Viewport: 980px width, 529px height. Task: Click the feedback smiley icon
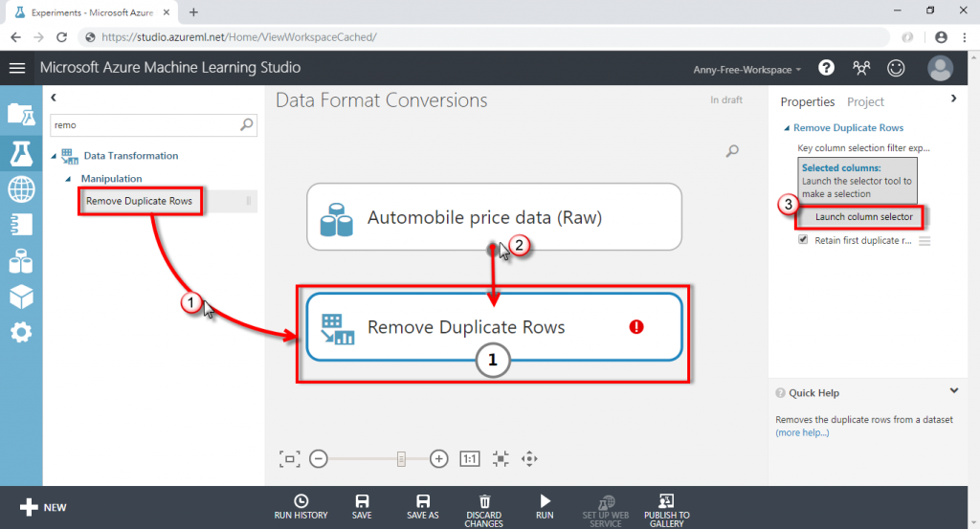[x=896, y=68]
